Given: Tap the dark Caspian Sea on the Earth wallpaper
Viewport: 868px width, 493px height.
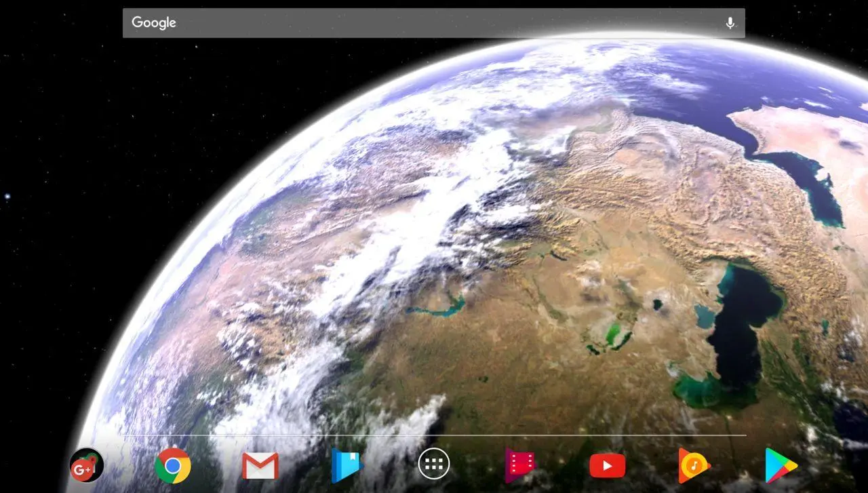Looking at the screenshot, I should (743, 326).
